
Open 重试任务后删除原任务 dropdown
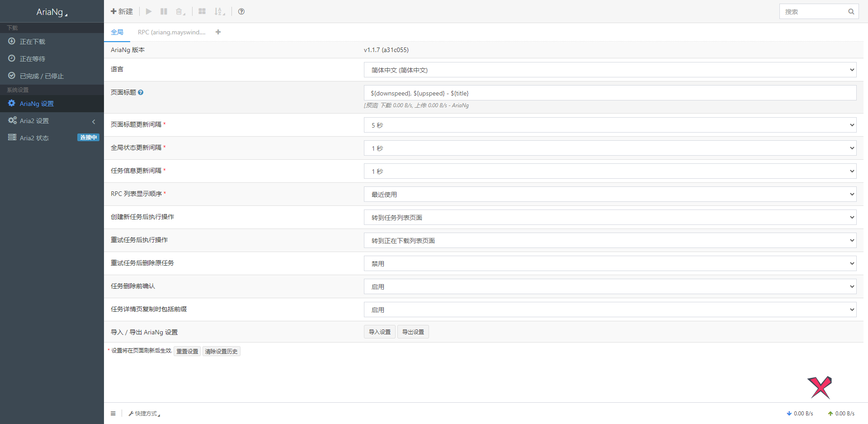[610, 263]
